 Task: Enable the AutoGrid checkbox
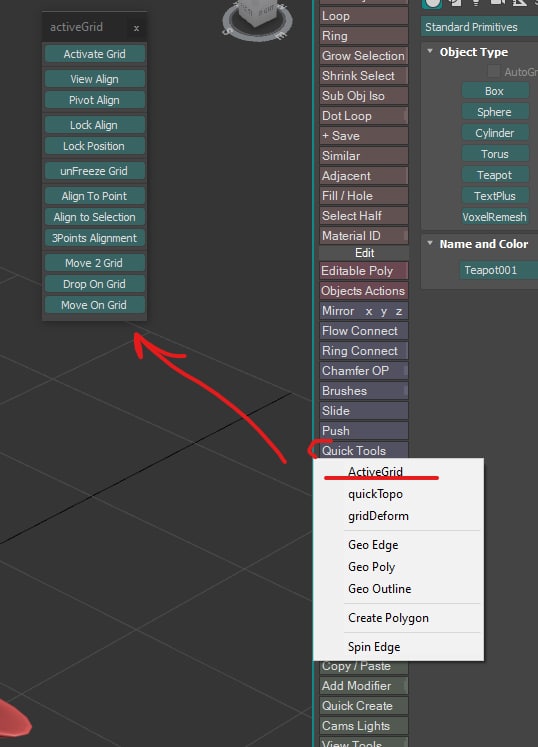[x=494, y=71]
